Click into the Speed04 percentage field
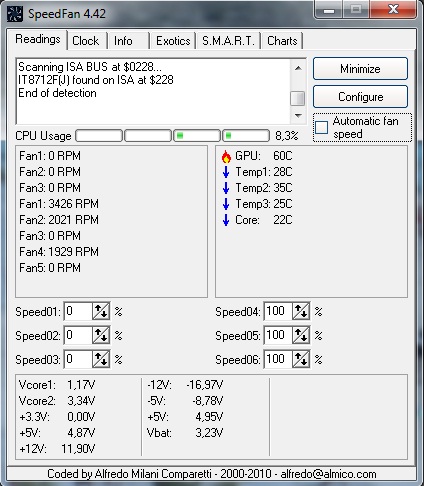Image resolution: width=424 pixels, height=486 pixels. point(278,311)
